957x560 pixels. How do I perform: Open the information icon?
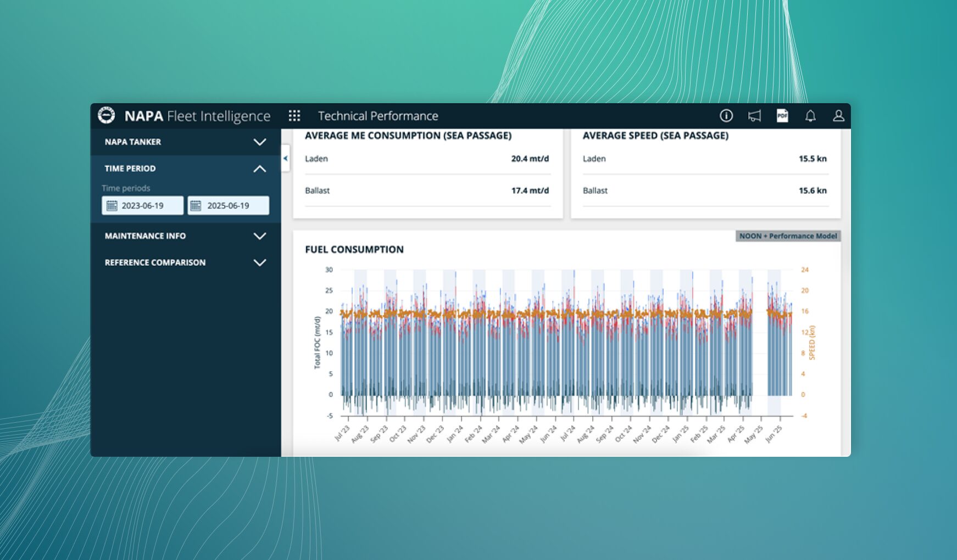pyautogui.click(x=726, y=116)
